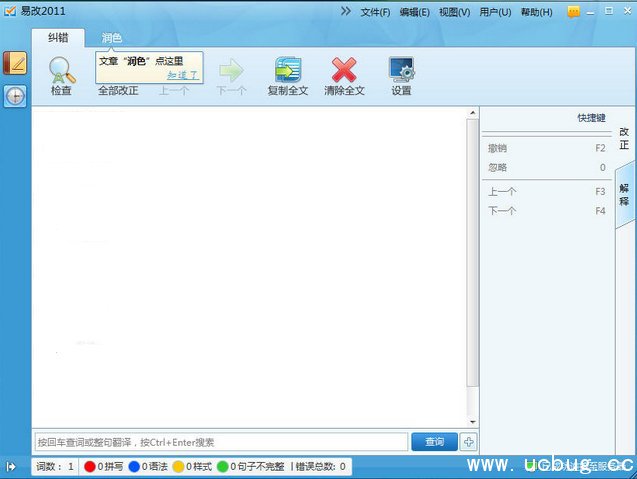Screen dimensions: 637x479
Task: Click the 复制全文 copy icon
Action: (x=288, y=70)
